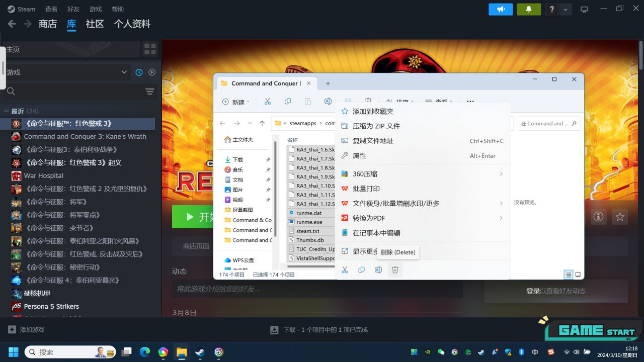
Task: Open Downloads status at bottom of Steam
Action: pos(319,330)
